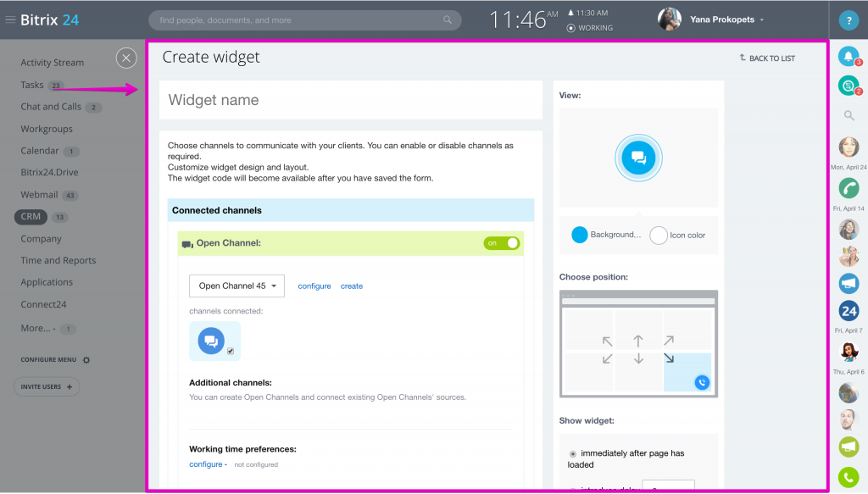Open working time configure dropdown link
The height and width of the screenshot is (494, 868).
coord(208,464)
